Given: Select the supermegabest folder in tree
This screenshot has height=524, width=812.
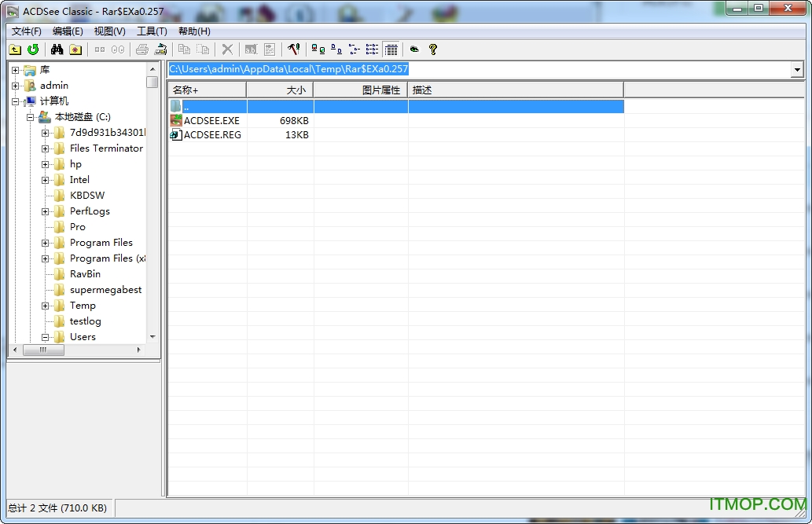Looking at the screenshot, I should (x=105, y=290).
